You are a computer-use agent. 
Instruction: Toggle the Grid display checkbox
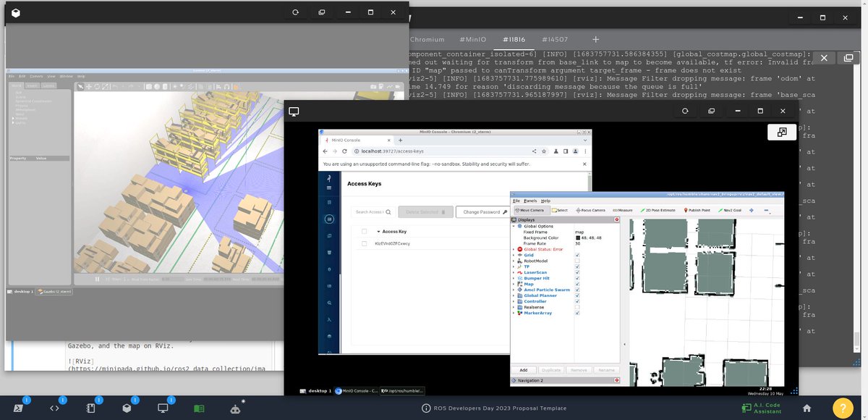coord(576,255)
